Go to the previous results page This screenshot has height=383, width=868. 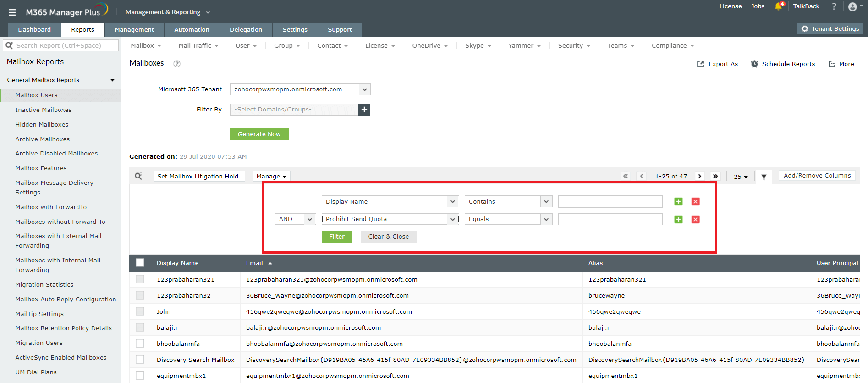[642, 176]
